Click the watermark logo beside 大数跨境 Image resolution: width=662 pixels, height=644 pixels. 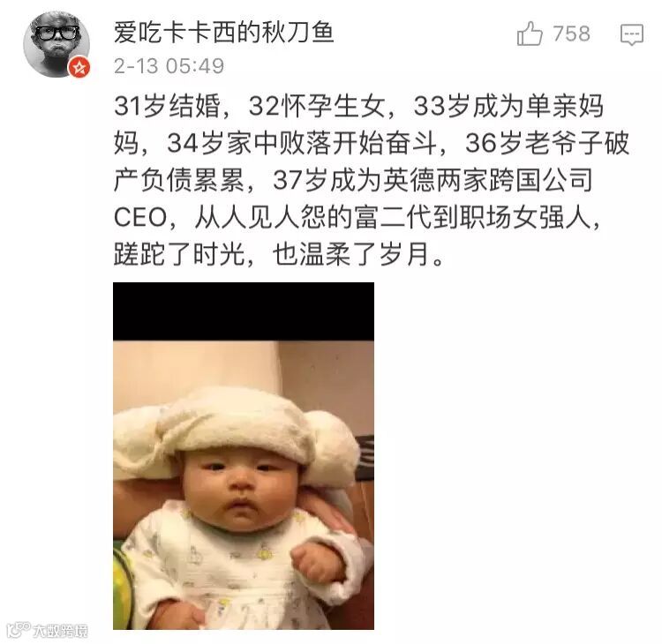tap(19, 630)
